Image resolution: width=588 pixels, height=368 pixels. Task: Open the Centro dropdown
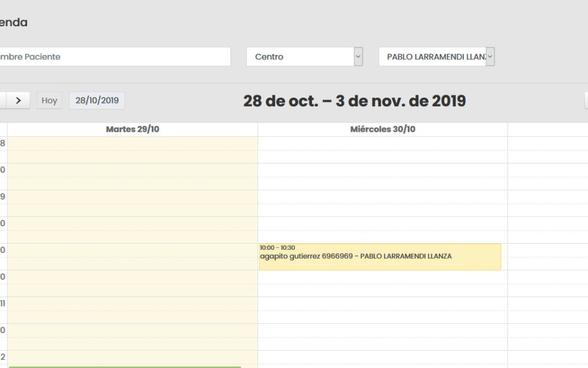[304, 57]
